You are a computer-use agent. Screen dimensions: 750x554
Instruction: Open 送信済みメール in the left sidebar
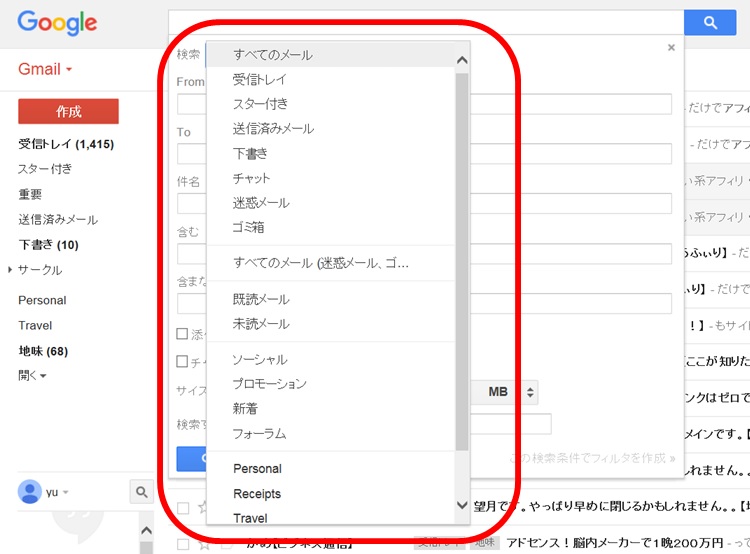pos(58,220)
